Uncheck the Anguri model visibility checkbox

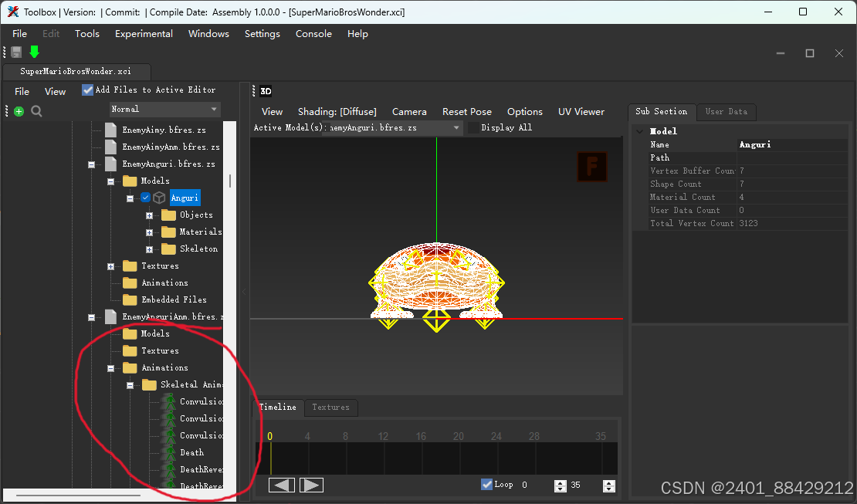point(145,198)
